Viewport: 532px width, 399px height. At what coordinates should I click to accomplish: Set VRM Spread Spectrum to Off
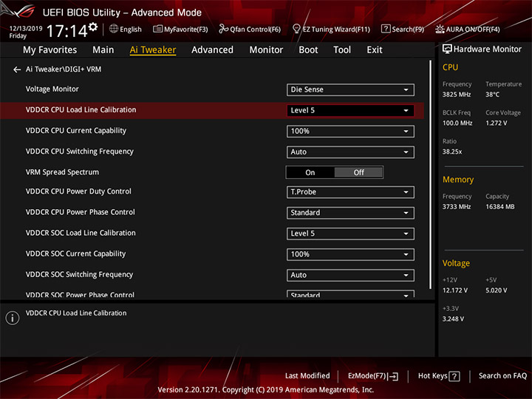358,172
